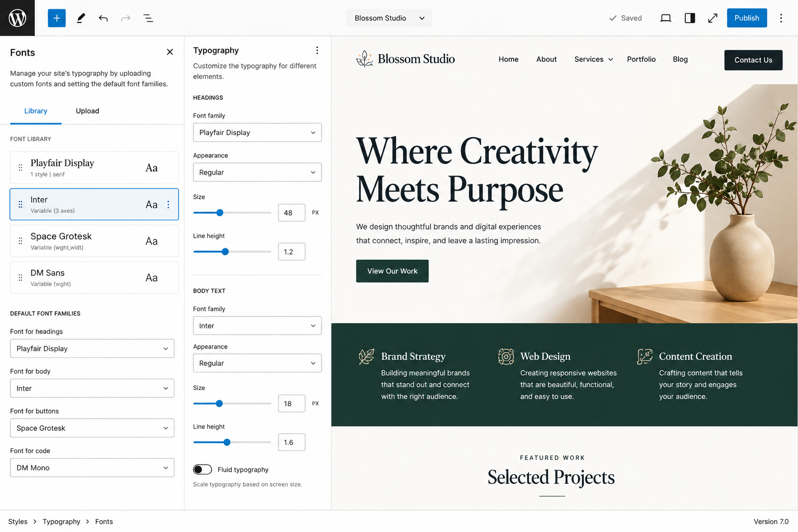Open the Font for buttons dropdown

92,428
